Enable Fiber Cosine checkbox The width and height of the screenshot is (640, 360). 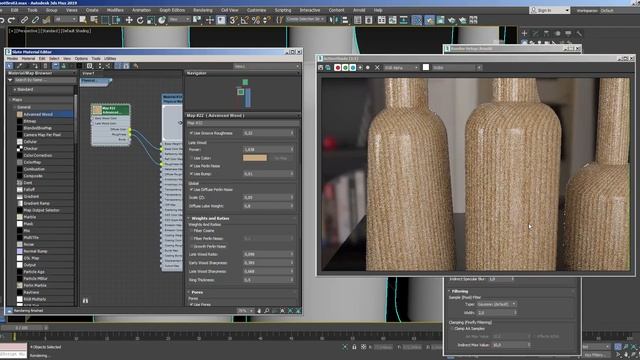coord(191,231)
